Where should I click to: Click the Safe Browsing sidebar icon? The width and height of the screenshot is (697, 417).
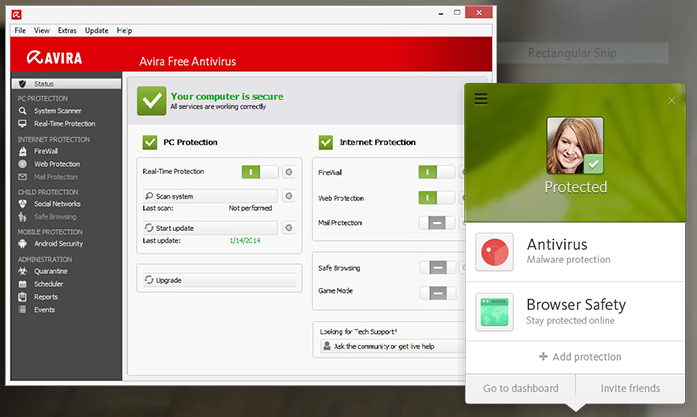(23, 217)
